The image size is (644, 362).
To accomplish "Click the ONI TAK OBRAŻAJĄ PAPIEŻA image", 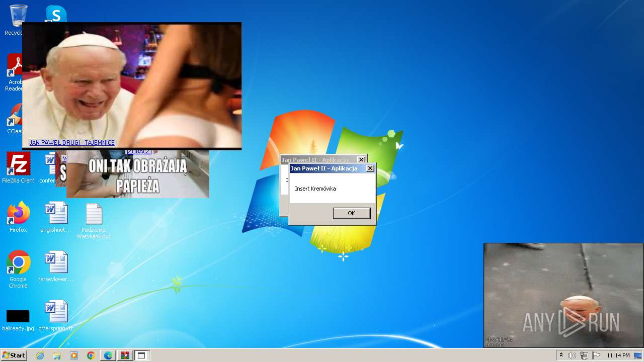I will (137, 174).
